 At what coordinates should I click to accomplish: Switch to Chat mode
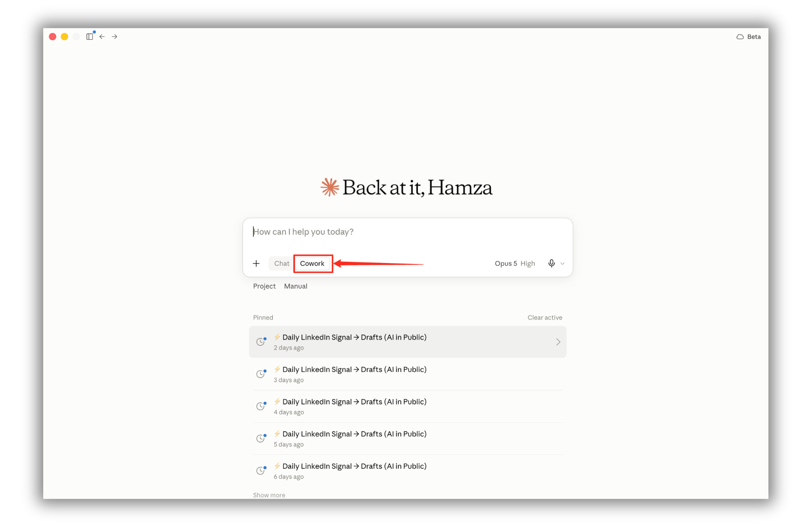coord(282,263)
